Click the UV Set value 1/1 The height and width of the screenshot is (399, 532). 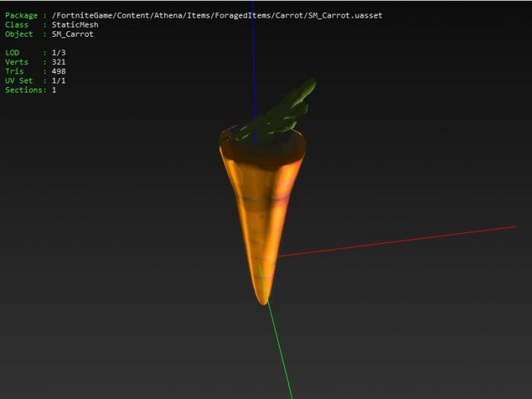(59, 81)
